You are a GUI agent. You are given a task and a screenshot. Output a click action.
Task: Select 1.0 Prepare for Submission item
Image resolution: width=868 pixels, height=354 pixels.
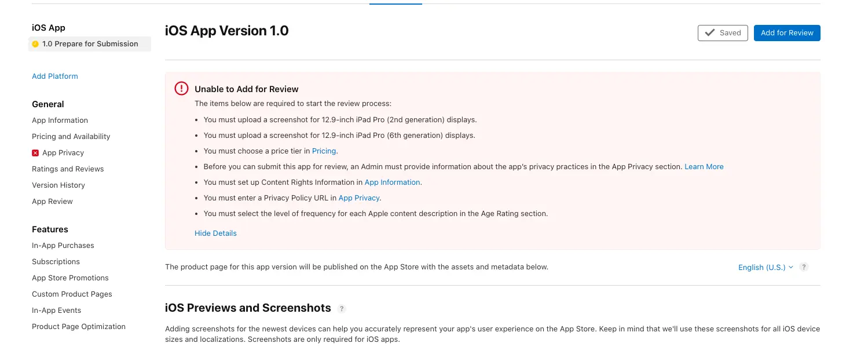[90, 44]
